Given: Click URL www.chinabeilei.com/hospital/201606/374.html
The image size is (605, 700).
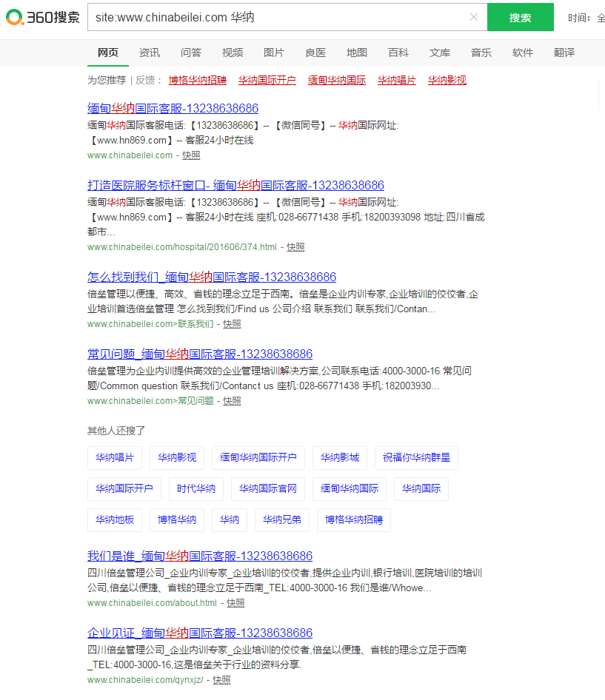Looking at the screenshot, I should [x=182, y=247].
